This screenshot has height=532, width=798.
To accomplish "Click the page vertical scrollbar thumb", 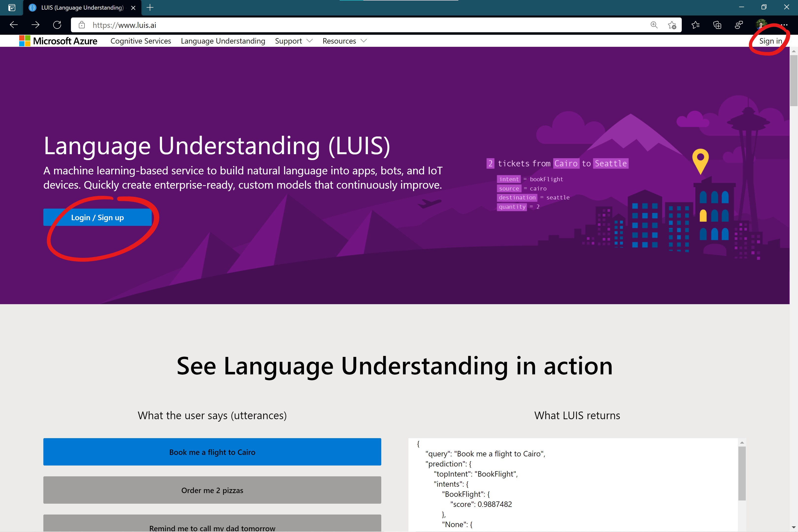I will (794, 80).
